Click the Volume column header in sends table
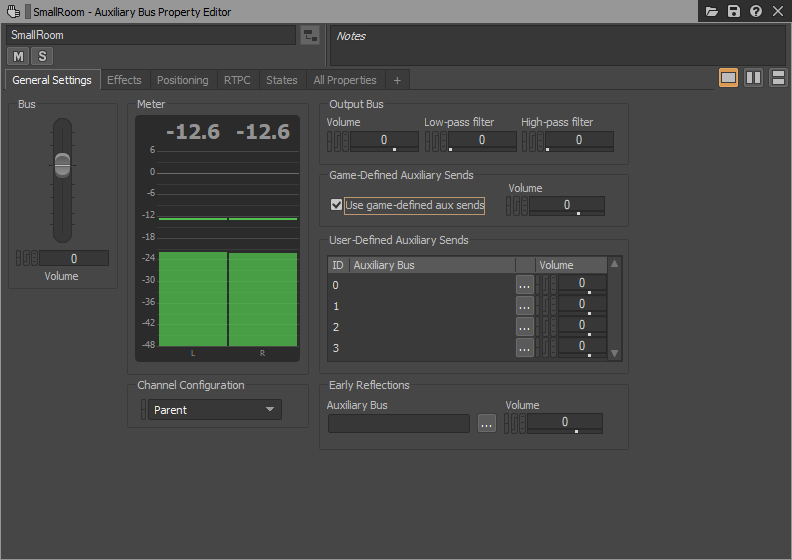 [x=571, y=265]
